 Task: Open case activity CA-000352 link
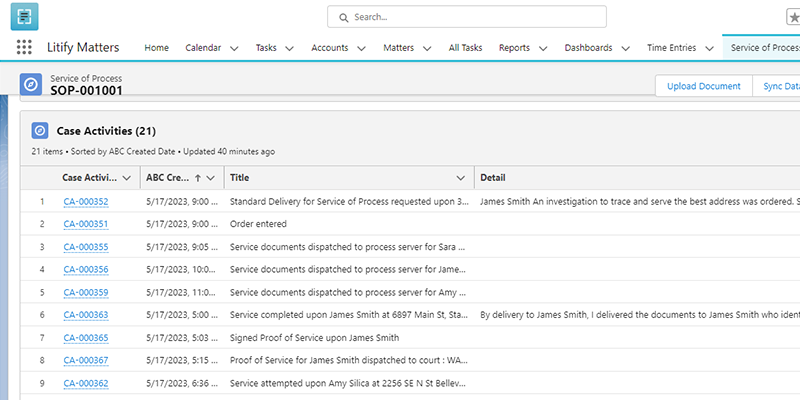click(86, 202)
